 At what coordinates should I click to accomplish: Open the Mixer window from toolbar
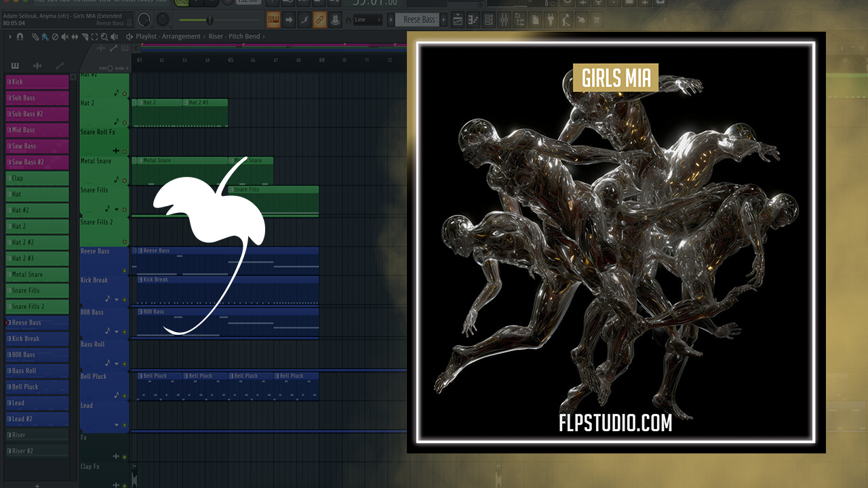click(x=503, y=20)
